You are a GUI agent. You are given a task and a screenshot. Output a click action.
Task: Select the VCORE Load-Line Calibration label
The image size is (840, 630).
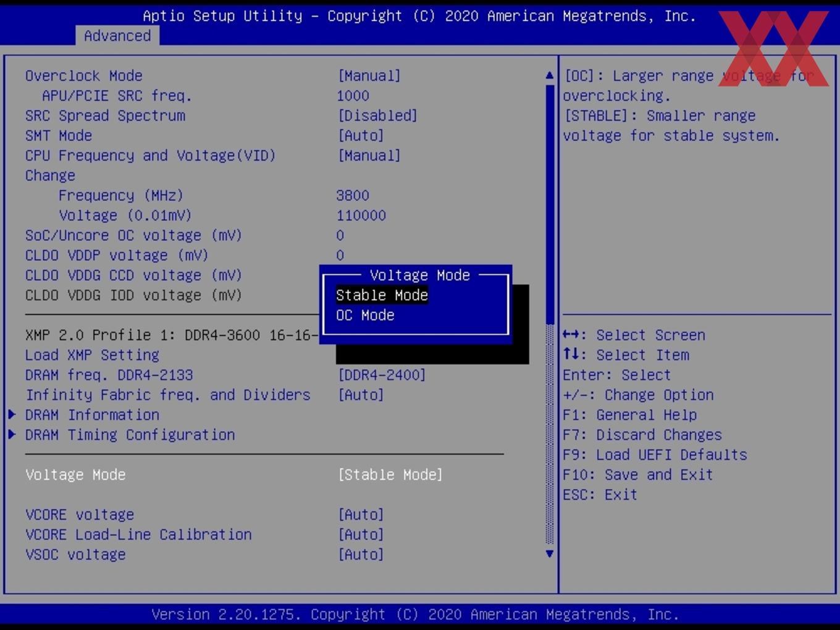(x=138, y=534)
